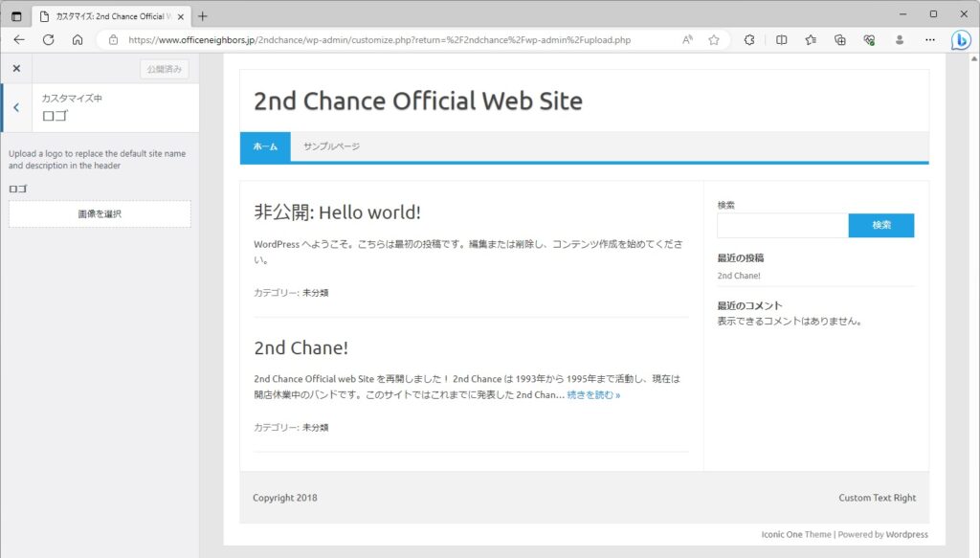Screen dimensions: 980x558
Task: Click the 画像を選択 logo upload button
Action: pyautogui.click(x=100, y=214)
